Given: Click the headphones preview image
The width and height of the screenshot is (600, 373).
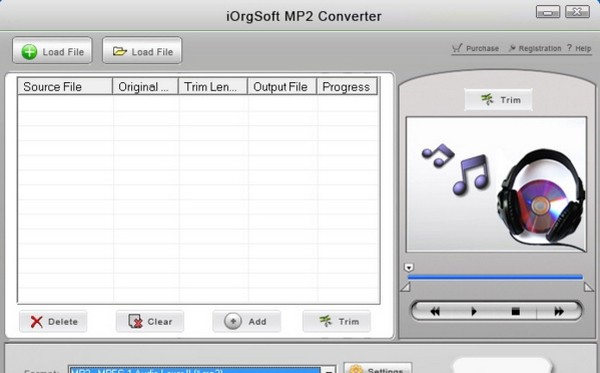Looking at the screenshot, I should pos(496,184).
